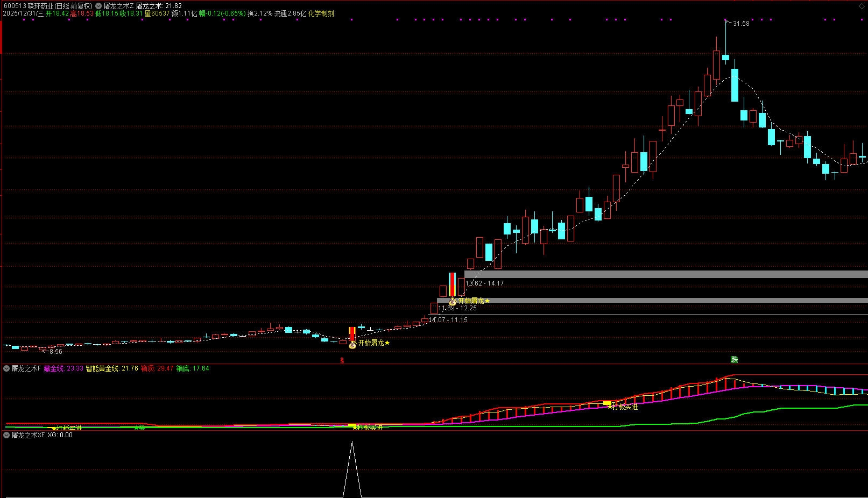Viewport: 868px width, 498px height.
Task: Click the rightmost 打板买进 signal label
Action: point(623,407)
